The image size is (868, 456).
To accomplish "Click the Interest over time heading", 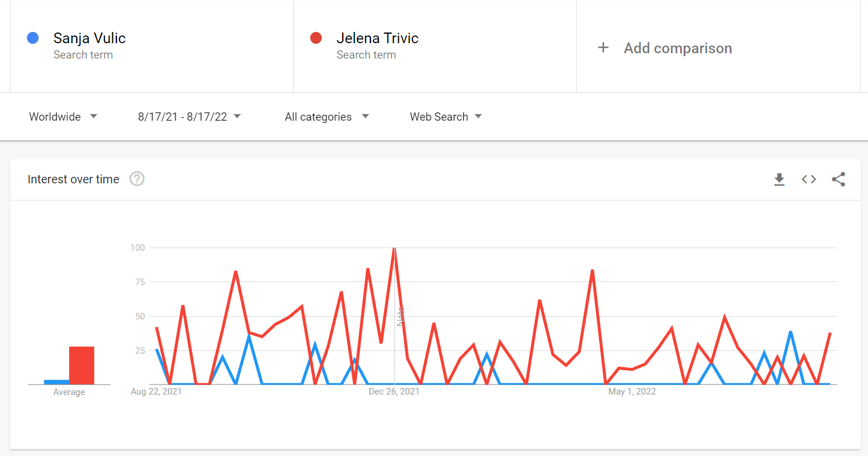I will [73, 179].
